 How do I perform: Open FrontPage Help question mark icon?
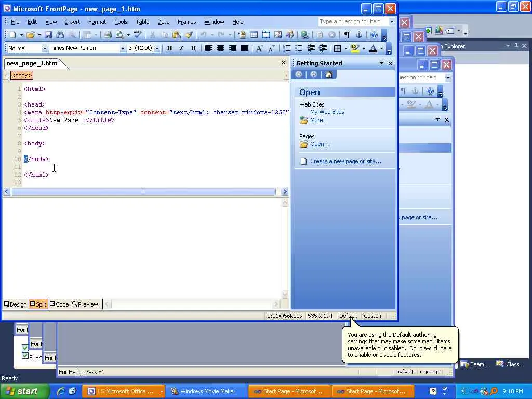tap(374, 35)
